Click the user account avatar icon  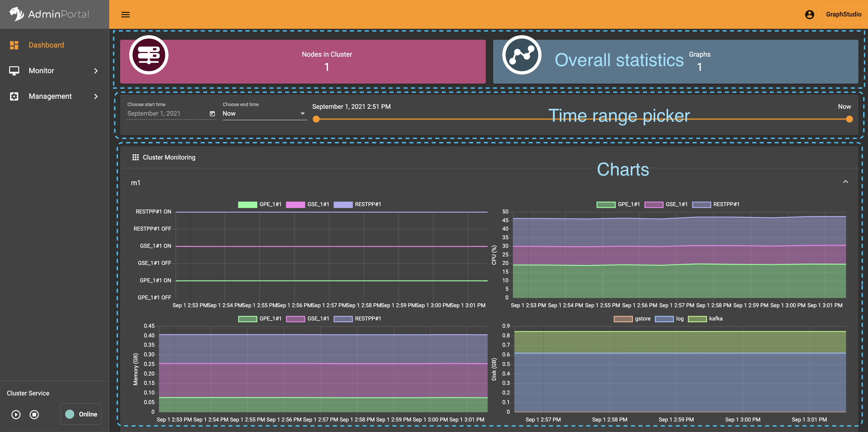tap(809, 14)
